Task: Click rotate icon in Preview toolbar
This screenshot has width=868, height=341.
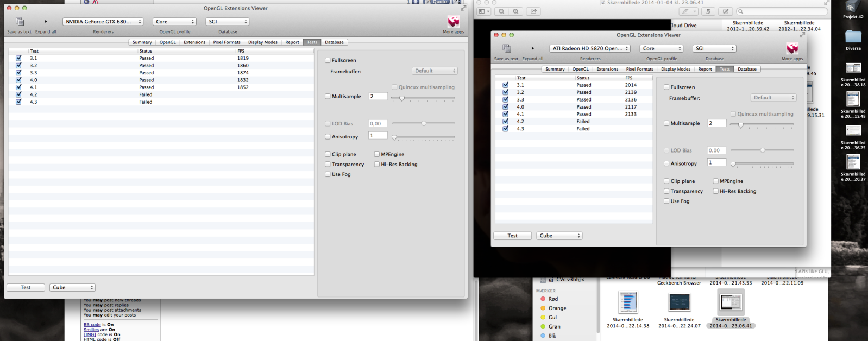Action: [708, 11]
